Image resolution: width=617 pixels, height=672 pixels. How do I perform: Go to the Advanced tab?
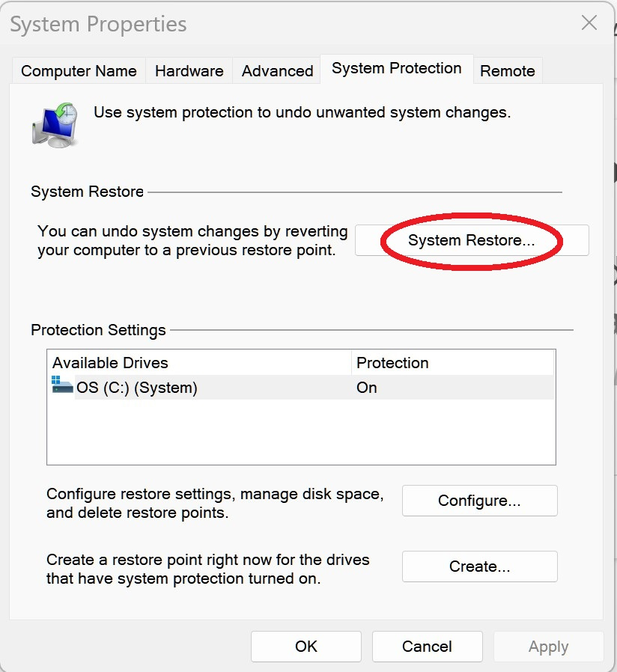click(277, 70)
